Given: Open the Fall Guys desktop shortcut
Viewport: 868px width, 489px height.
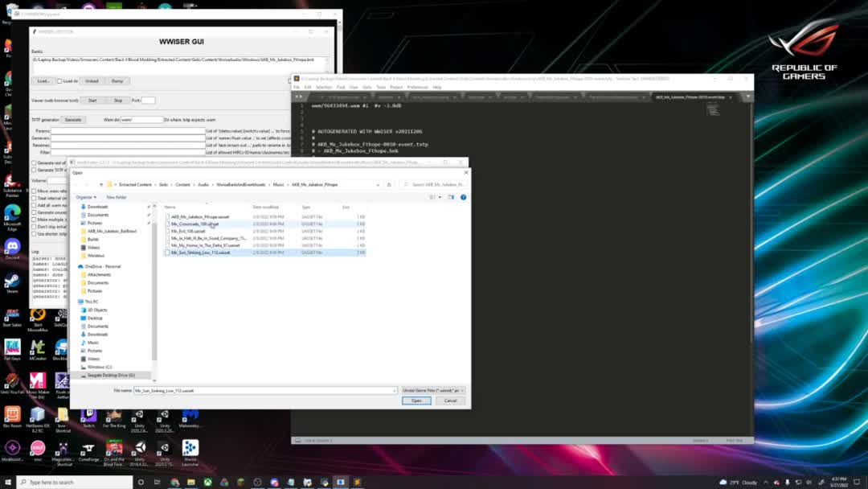Looking at the screenshot, I should point(12,351).
